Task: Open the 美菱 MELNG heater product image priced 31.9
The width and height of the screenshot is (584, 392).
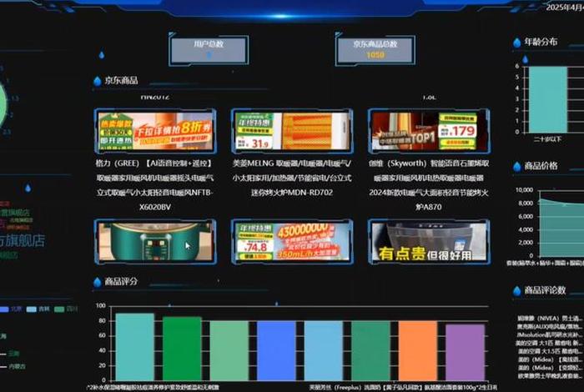Action: pyautogui.click(x=292, y=131)
